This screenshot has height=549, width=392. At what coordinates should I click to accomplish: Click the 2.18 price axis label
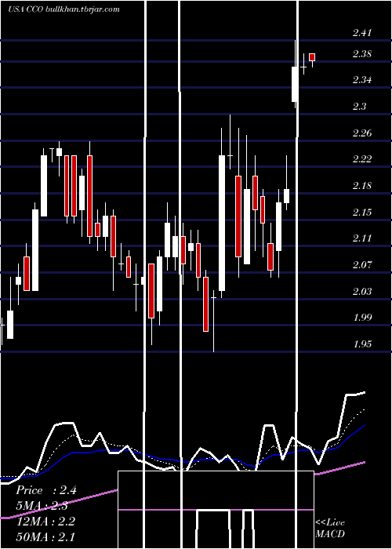tap(362, 186)
